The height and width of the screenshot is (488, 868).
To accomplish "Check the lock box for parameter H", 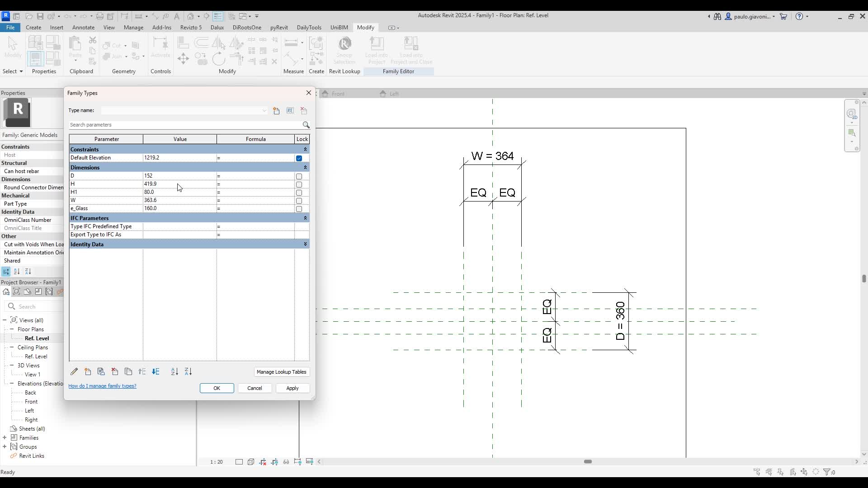I will click(299, 184).
